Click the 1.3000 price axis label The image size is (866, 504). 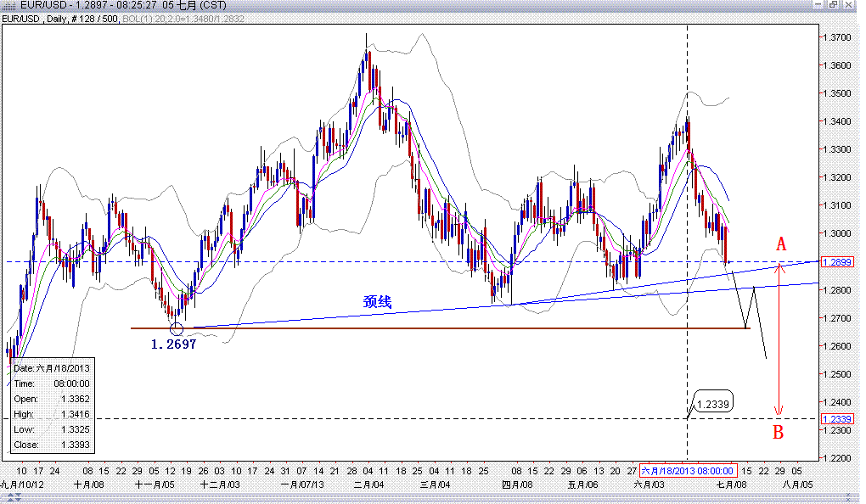tap(837, 233)
